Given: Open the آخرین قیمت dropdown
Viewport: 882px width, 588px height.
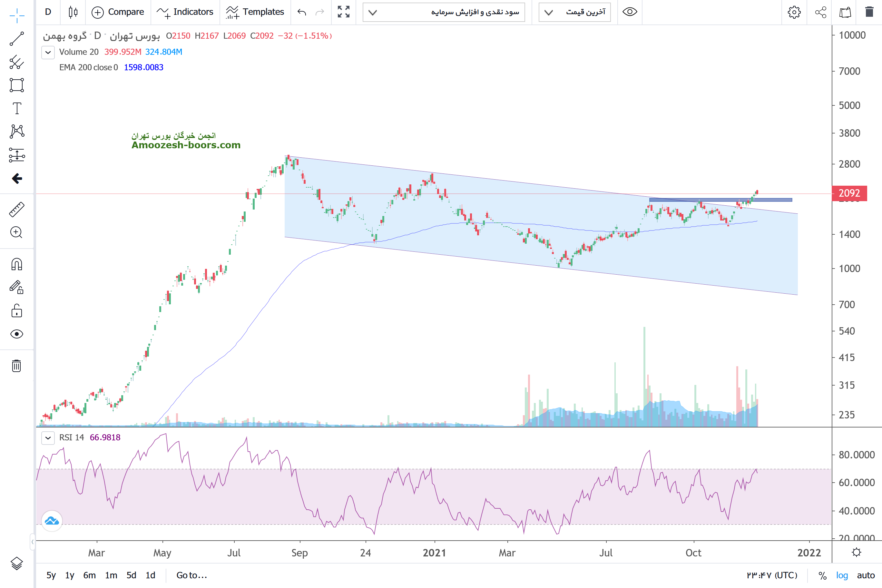Looking at the screenshot, I should 574,12.
